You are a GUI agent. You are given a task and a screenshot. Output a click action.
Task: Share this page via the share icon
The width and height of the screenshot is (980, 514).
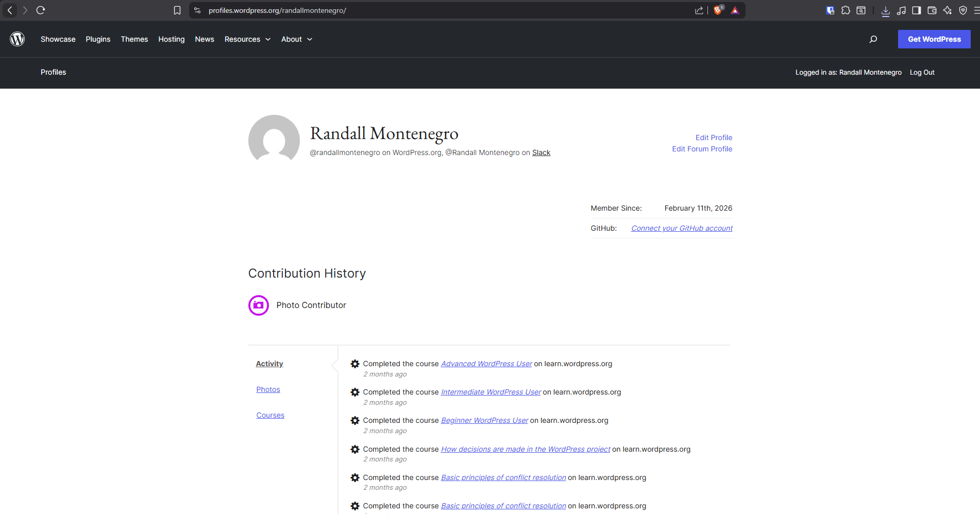[699, 10]
